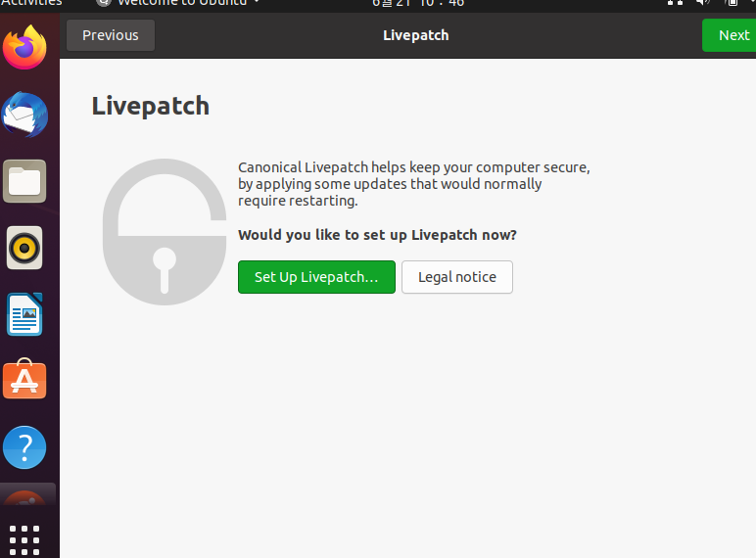Launch Rhythmbox music player

tap(24, 248)
